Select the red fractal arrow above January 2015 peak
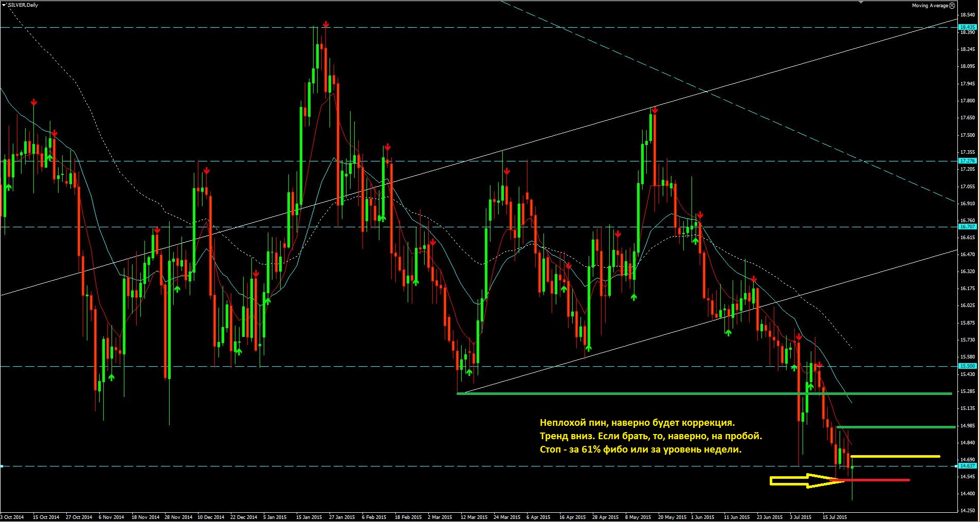Image resolution: width=980 pixels, height=522 pixels. (x=325, y=25)
